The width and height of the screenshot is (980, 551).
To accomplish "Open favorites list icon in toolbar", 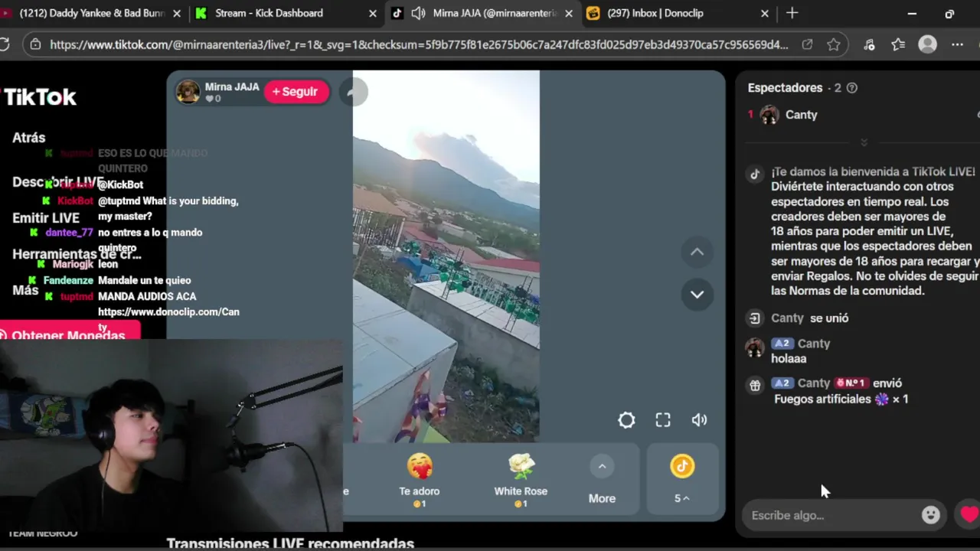I will (898, 44).
